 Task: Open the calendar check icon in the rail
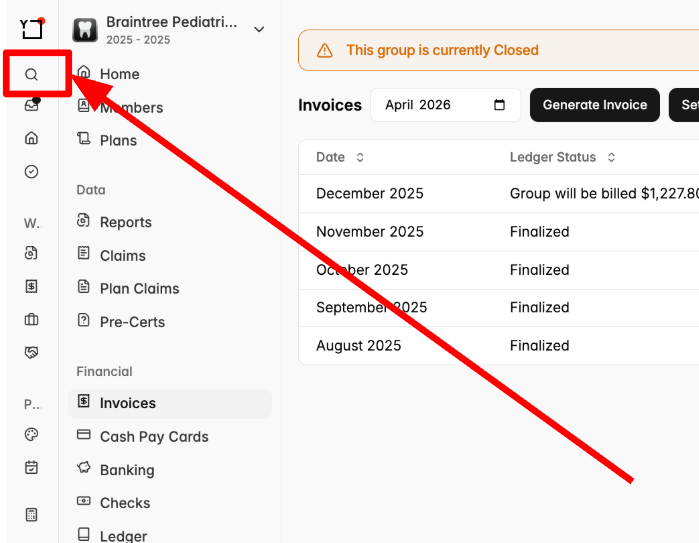pos(31,468)
